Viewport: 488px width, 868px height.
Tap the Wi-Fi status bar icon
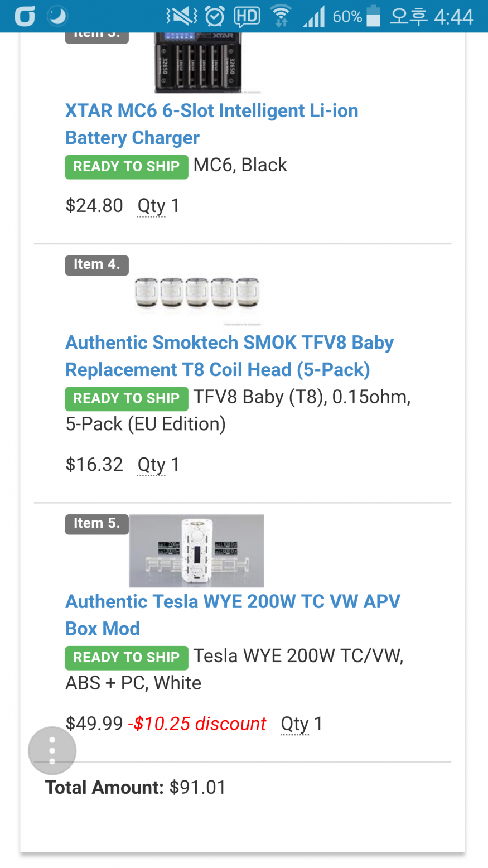pos(281,17)
